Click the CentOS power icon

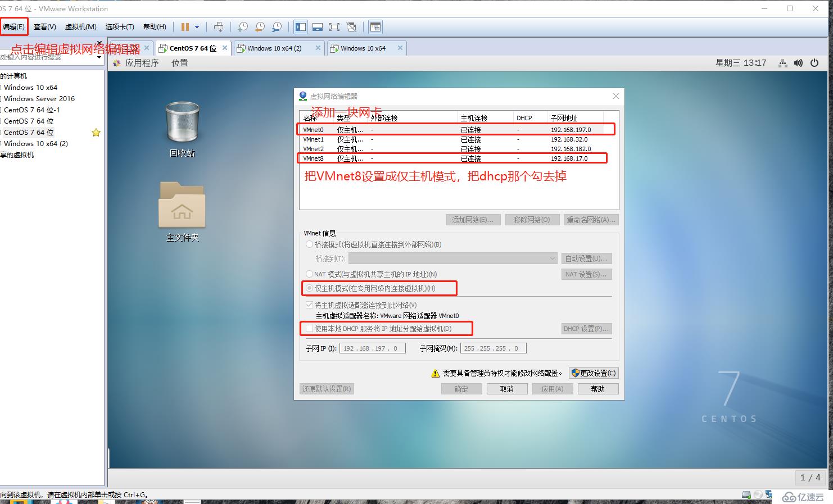coord(814,63)
